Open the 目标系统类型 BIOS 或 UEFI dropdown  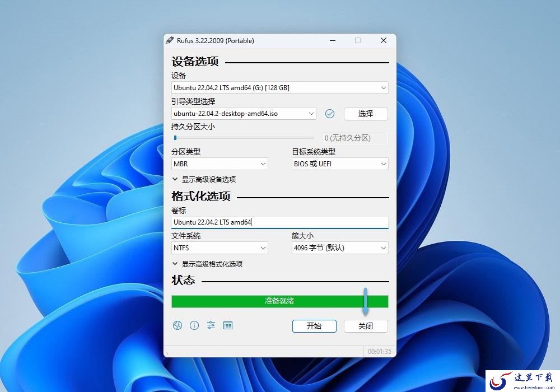340,164
